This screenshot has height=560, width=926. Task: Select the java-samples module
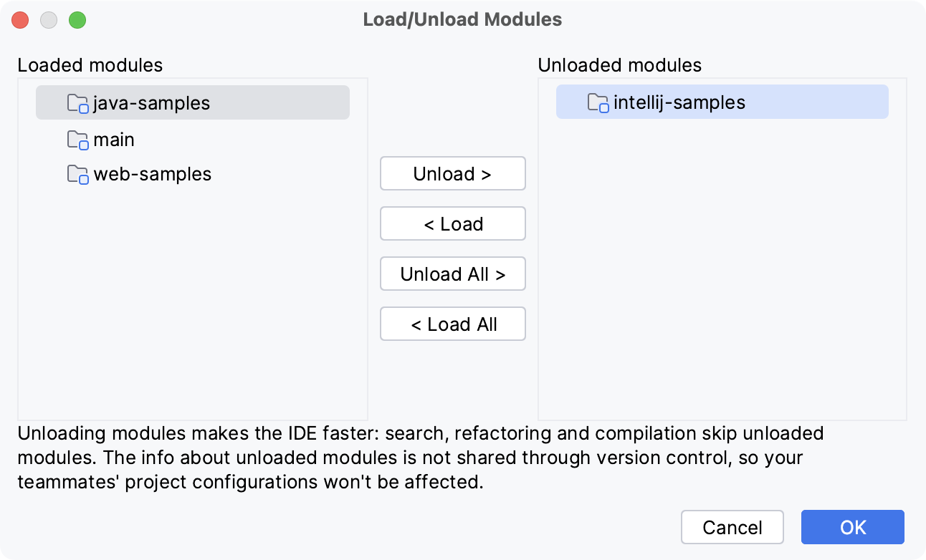[151, 102]
